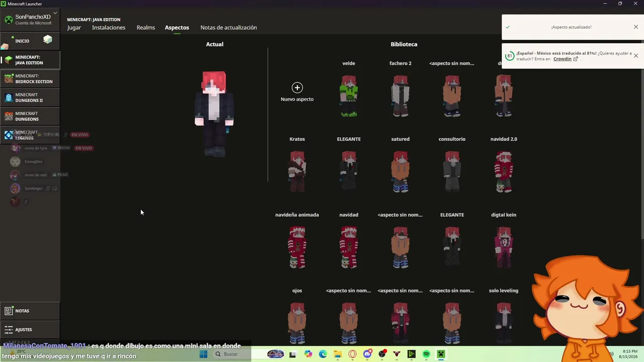Choose the consultorio skin
This screenshot has height=362, width=644.
tap(452, 171)
